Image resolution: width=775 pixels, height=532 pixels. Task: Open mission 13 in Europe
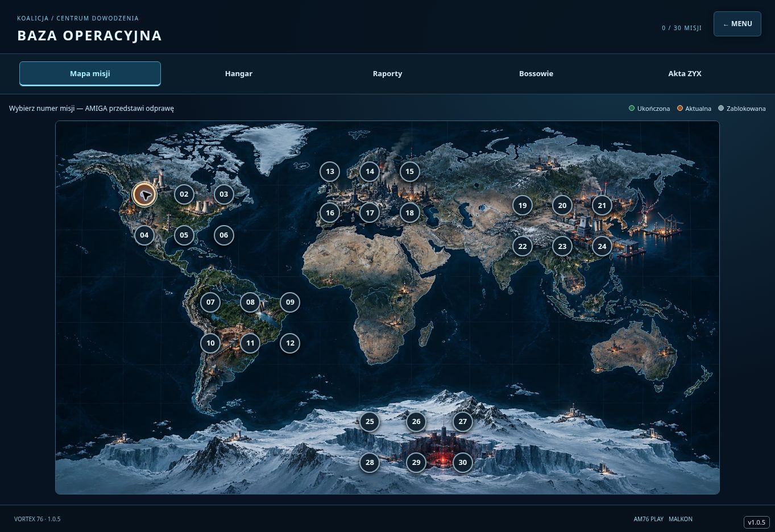coord(330,172)
